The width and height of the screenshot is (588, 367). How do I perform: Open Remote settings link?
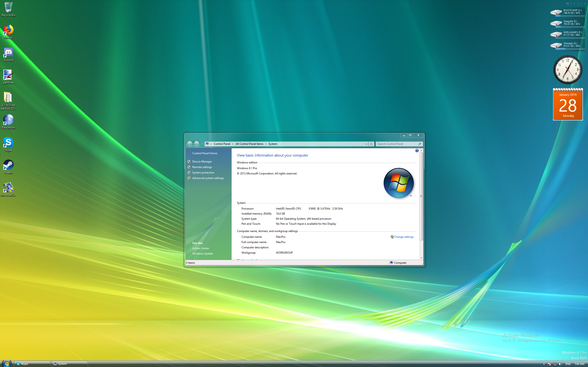coord(202,167)
